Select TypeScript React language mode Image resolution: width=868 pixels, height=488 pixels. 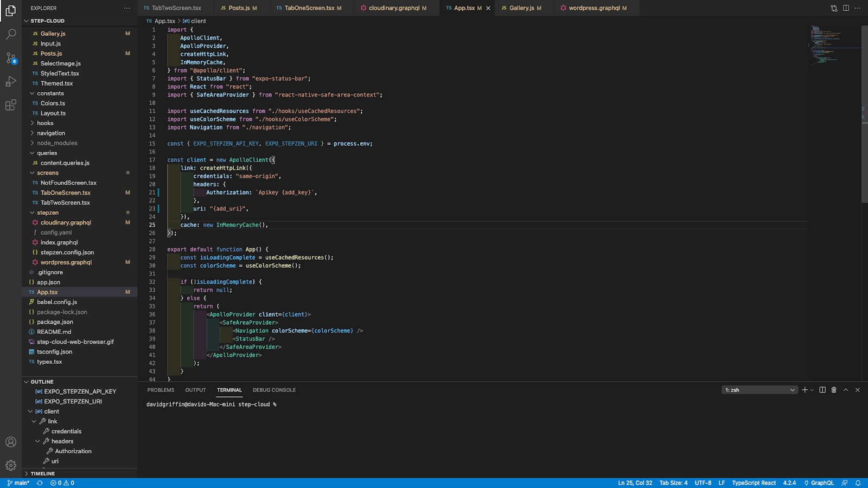point(754,483)
